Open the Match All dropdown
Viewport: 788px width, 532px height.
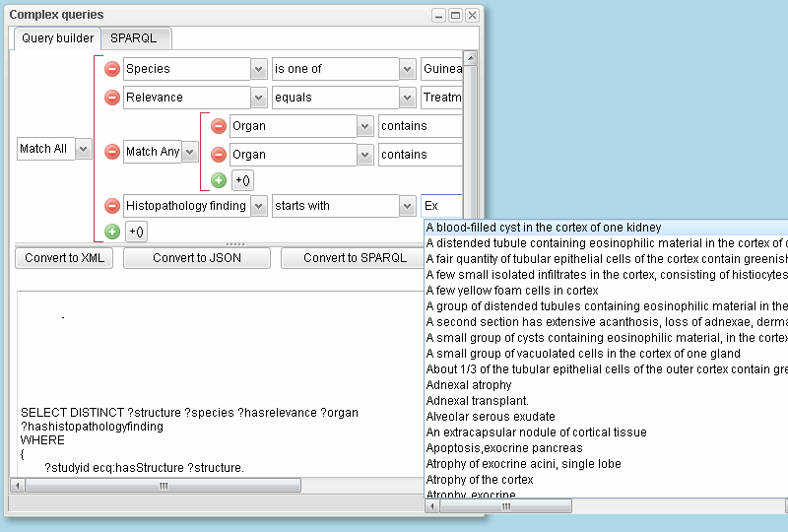pyautogui.click(x=84, y=149)
